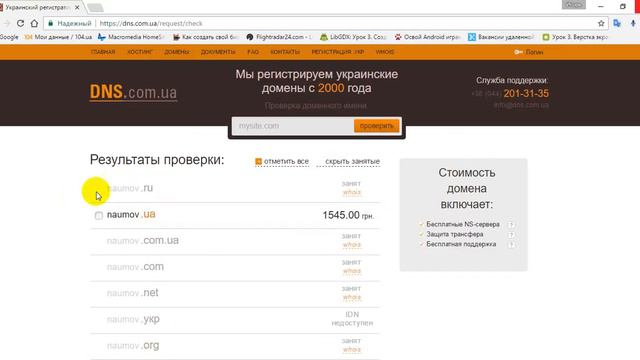Image resolution: width=640 pixels, height=360 pixels.
Task: Show help for Бесплатные NS-сервера
Action: click(511, 224)
